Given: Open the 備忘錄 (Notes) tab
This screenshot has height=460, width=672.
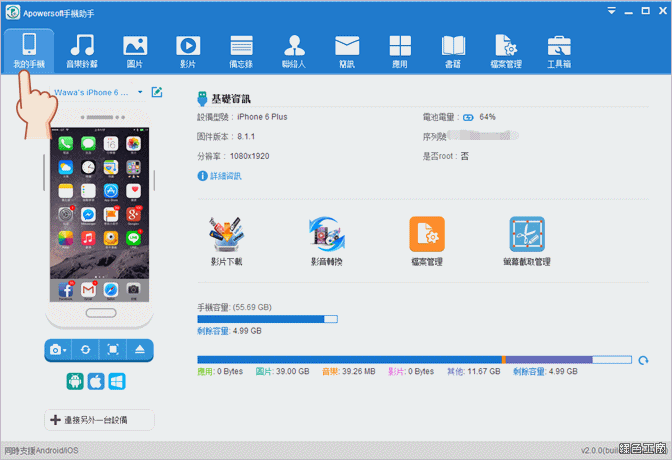Looking at the screenshot, I should pos(241,51).
